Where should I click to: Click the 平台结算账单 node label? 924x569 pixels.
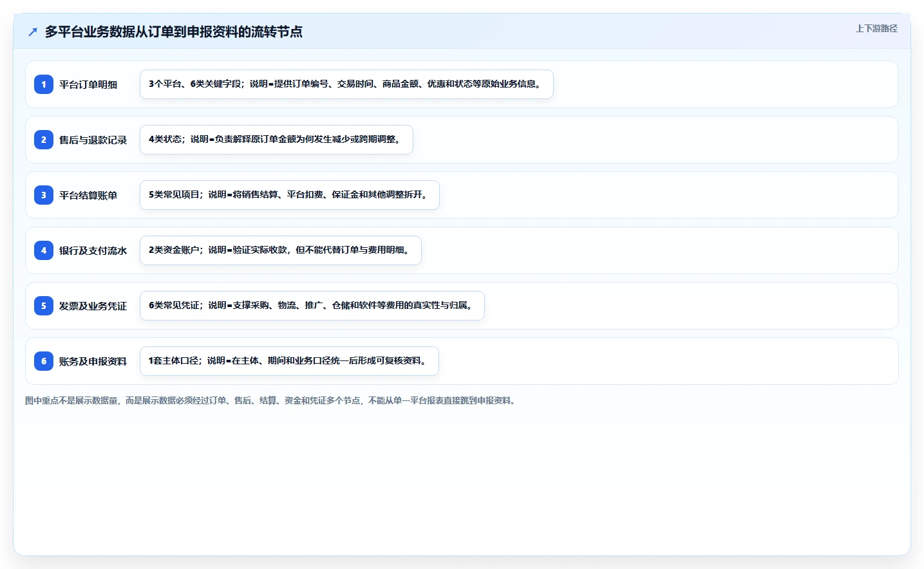[x=88, y=195]
